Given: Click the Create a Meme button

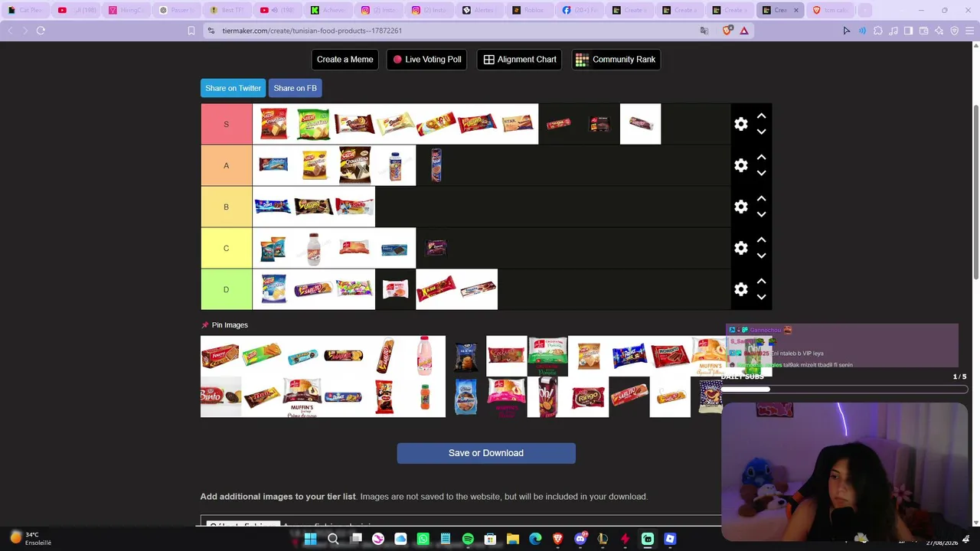Looking at the screenshot, I should click(345, 60).
